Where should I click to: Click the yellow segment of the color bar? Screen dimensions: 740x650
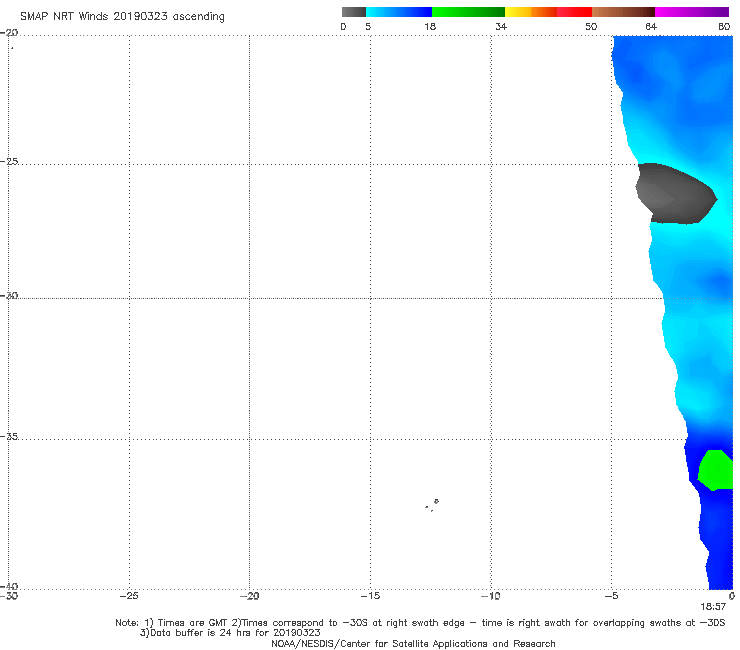point(518,12)
